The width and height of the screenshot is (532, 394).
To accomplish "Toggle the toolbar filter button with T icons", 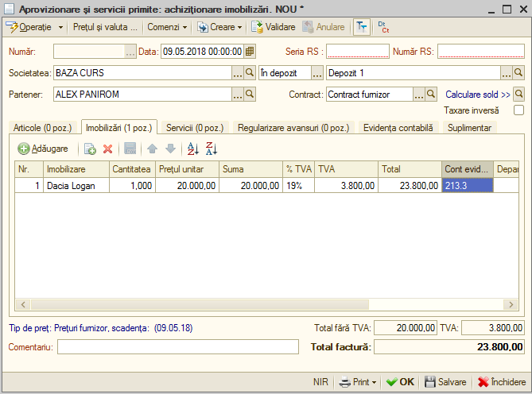I will [x=362, y=27].
